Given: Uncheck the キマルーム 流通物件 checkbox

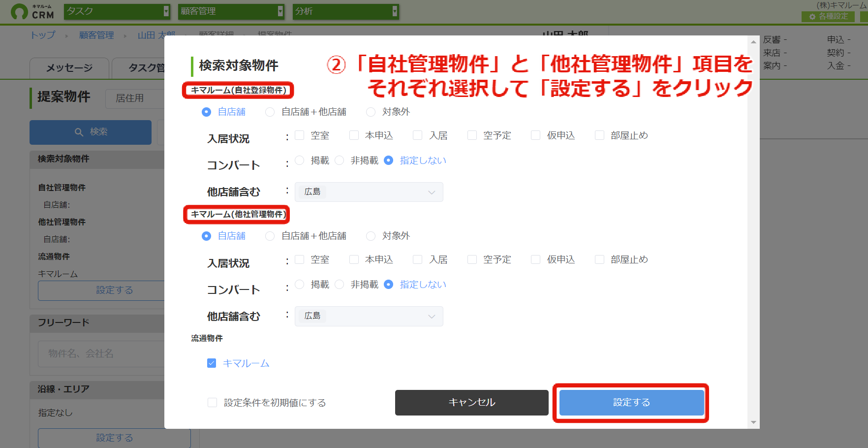Looking at the screenshot, I should point(212,363).
